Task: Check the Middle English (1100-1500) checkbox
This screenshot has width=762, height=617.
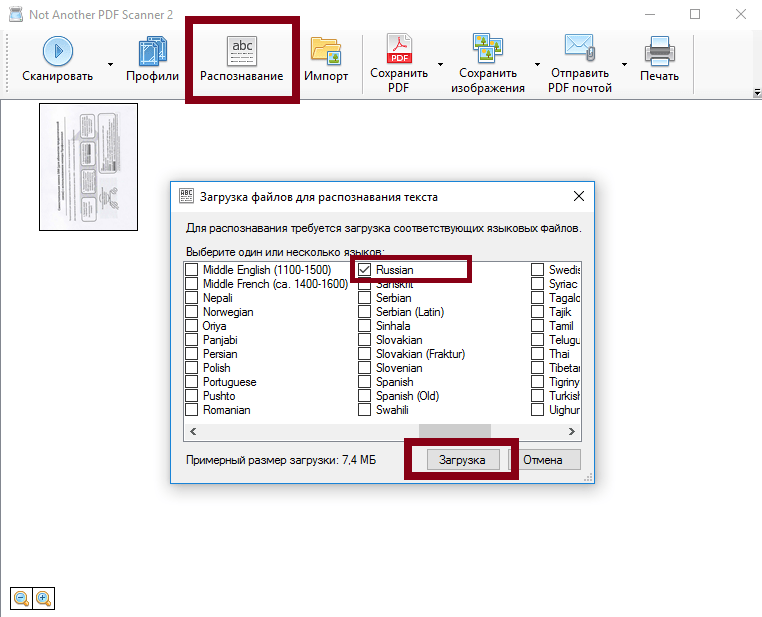Action: pyautogui.click(x=191, y=270)
